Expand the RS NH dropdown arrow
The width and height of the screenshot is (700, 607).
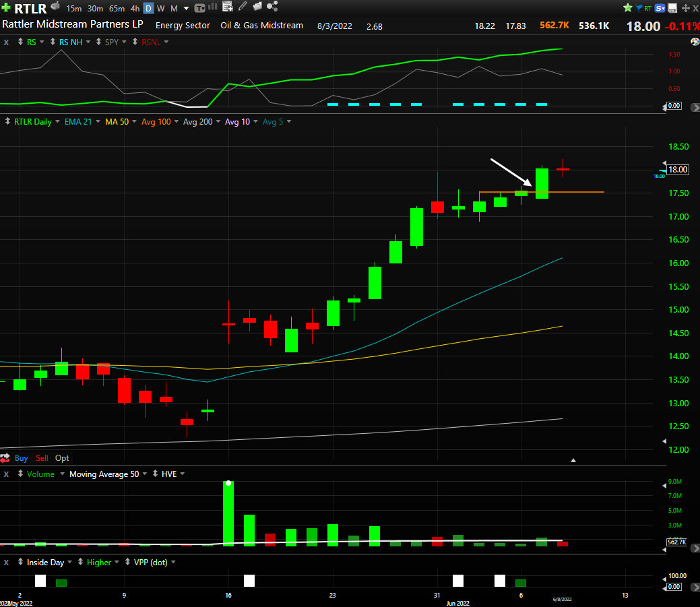pyautogui.click(x=88, y=42)
